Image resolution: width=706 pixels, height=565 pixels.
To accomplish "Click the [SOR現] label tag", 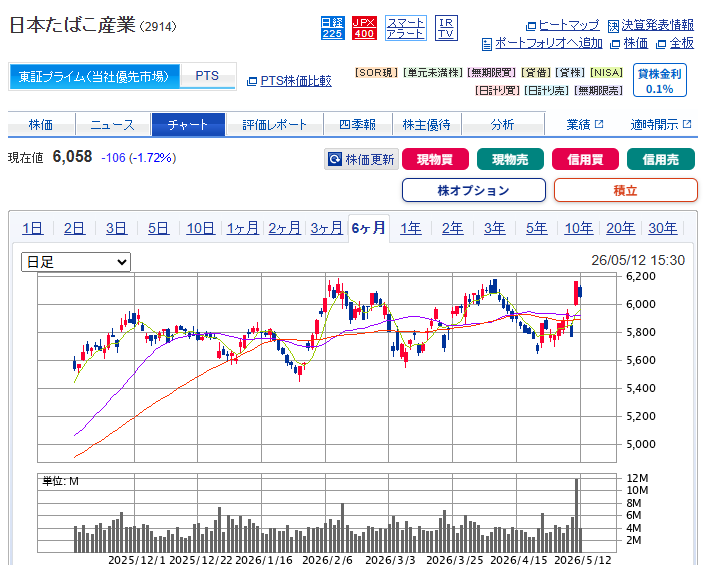I will (376, 72).
